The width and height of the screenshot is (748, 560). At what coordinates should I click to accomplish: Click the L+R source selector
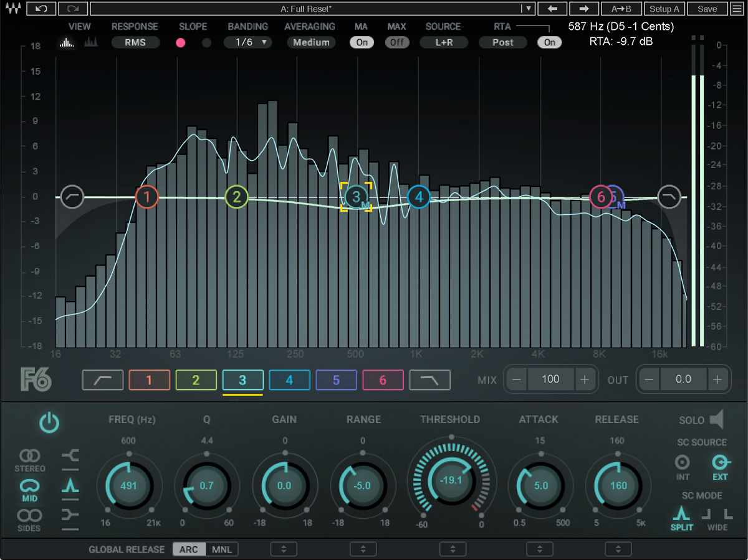[x=443, y=42]
